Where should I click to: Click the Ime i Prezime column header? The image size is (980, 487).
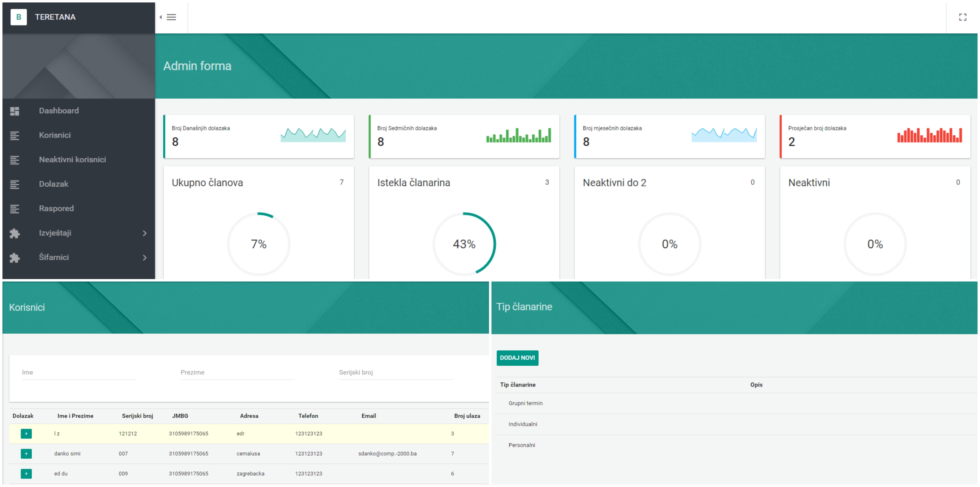tap(75, 416)
